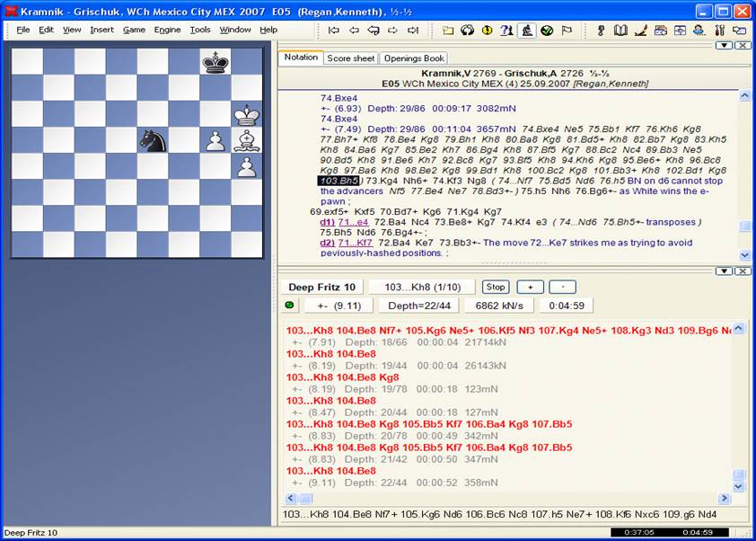Stop the running engine analysis
Image resolution: width=756 pixels, height=541 pixels.
tap(496, 287)
